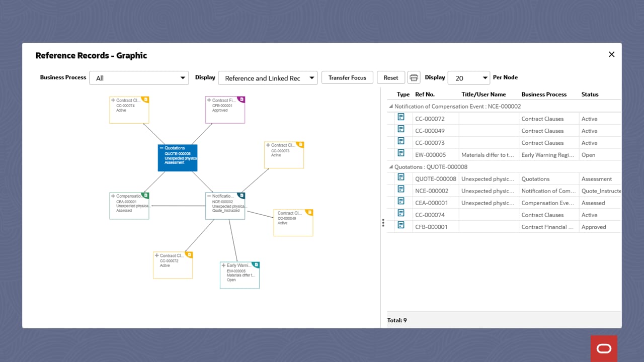Expand the CC-000074 node using its plus toggle

tap(113, 100)
